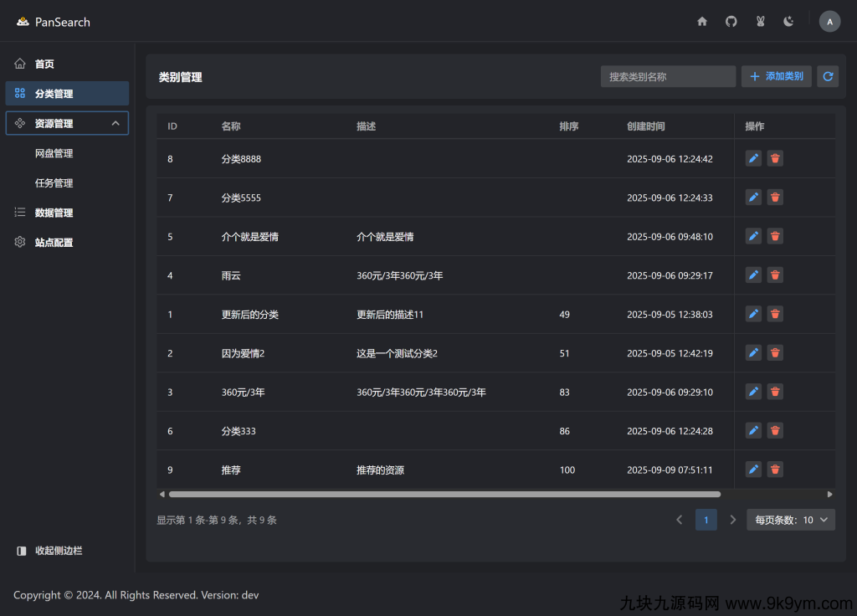
Task: Delete the 雨云 category using the trash icon
Action: [x=774, y=275]
